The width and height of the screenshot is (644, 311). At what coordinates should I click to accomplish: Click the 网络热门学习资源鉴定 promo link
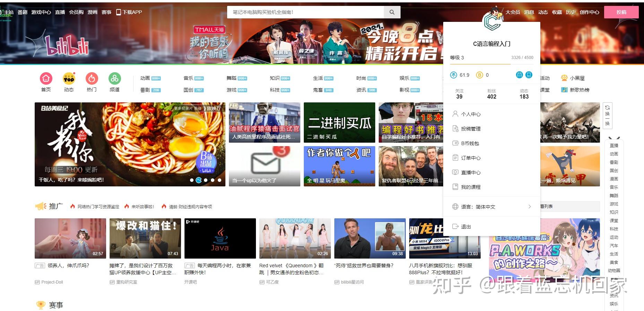(x=98, y=207)
